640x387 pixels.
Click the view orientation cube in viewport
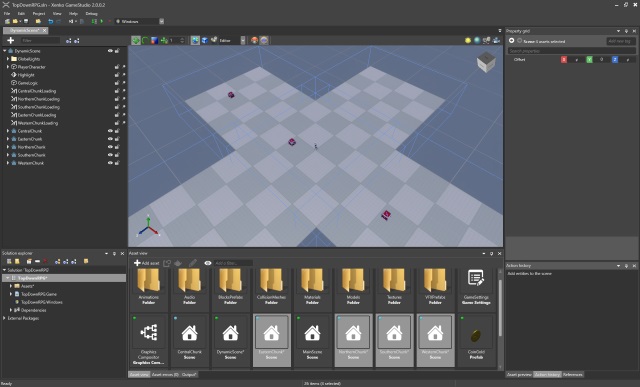[x=486, y=62]
